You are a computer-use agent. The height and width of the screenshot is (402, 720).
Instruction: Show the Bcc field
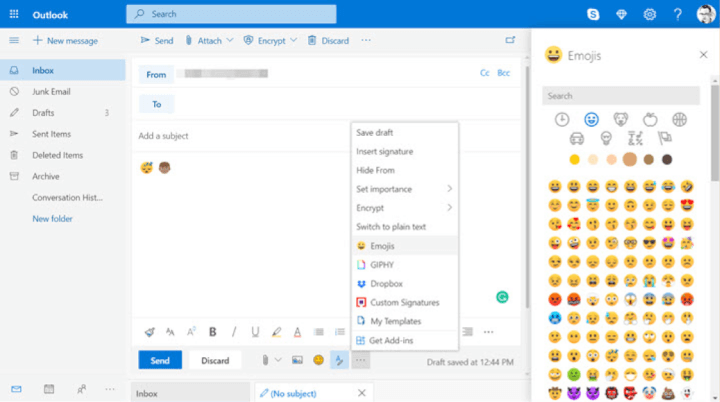point(503,73)
